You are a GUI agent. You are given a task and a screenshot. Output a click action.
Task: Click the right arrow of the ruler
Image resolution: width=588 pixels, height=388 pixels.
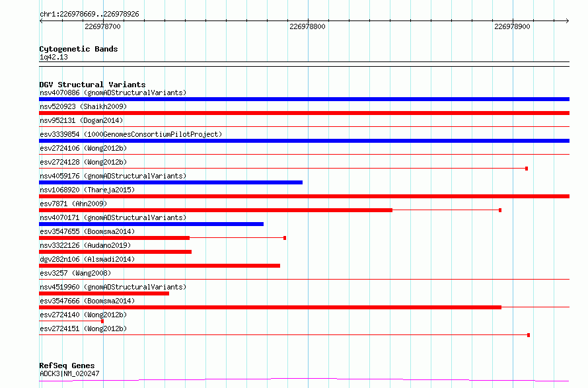tap(567, 20)
